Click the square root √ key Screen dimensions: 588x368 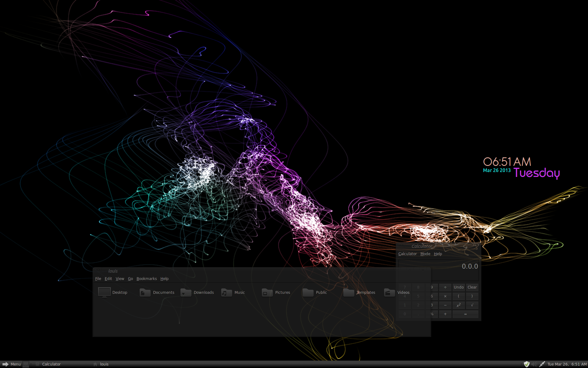(472, 305)
